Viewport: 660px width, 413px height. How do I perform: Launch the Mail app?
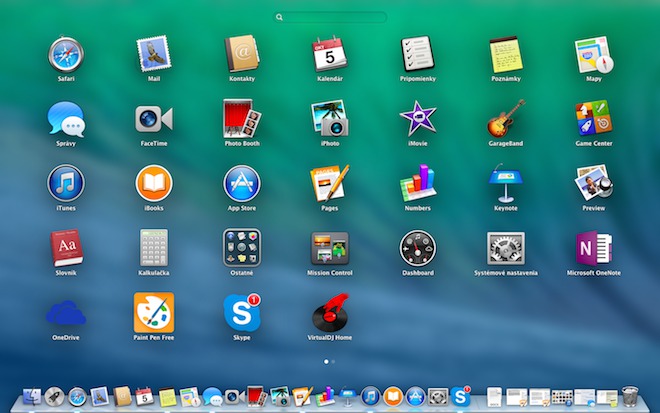154,54
